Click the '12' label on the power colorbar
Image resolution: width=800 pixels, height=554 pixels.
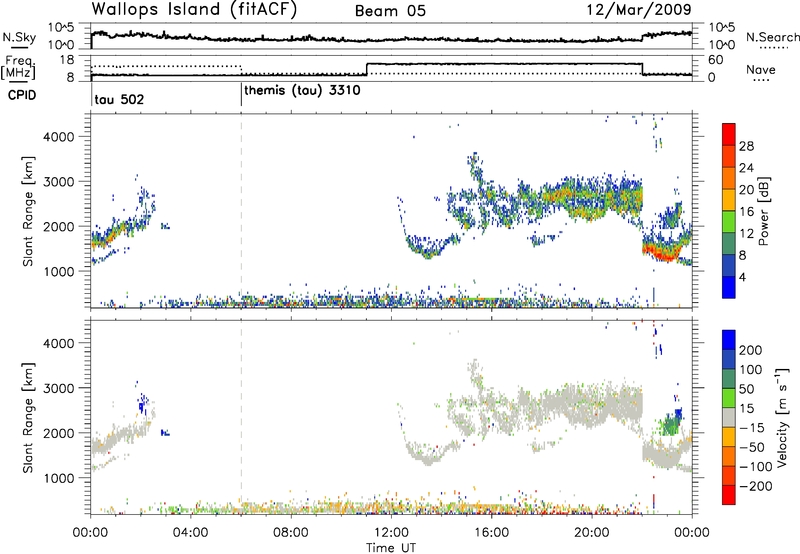point(746,234)
